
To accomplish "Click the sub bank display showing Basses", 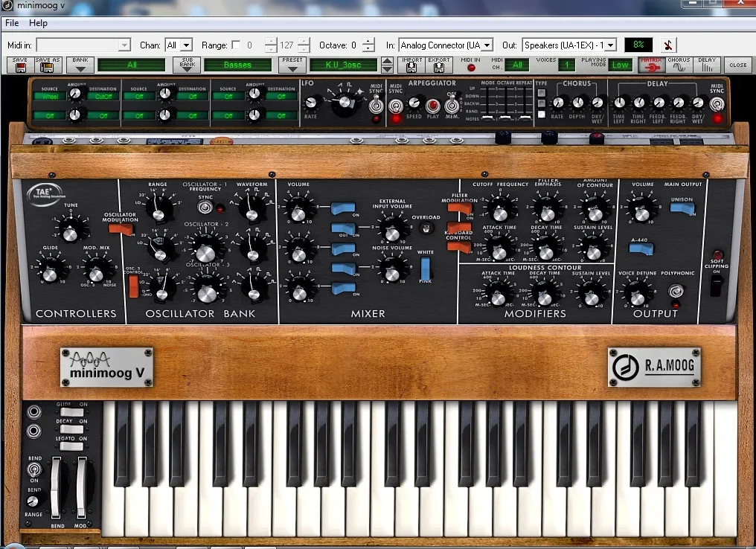I will pos(237,65).
